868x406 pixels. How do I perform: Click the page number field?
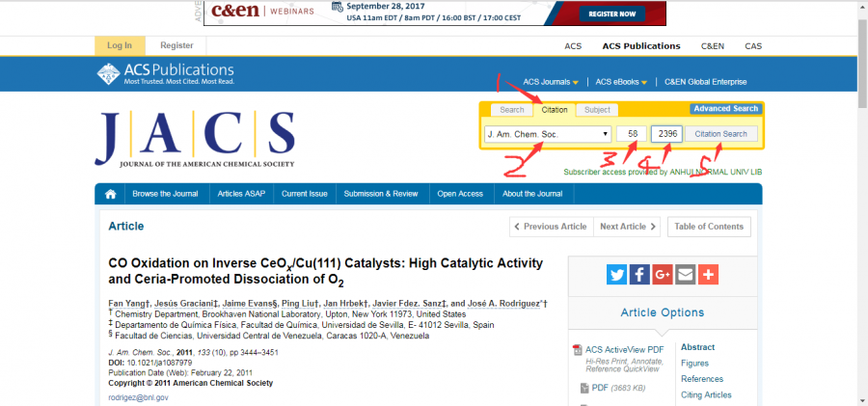(x=665, y=134)
